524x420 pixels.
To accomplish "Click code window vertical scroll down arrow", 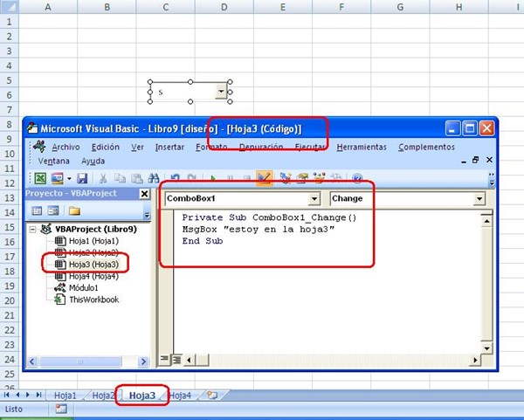I will (x=487, y=348).
